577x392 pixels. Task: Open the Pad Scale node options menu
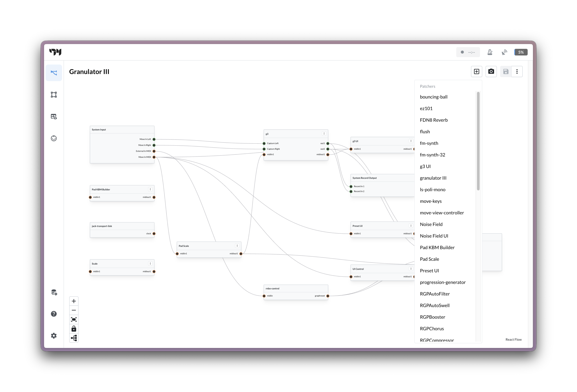click(237, 246)
